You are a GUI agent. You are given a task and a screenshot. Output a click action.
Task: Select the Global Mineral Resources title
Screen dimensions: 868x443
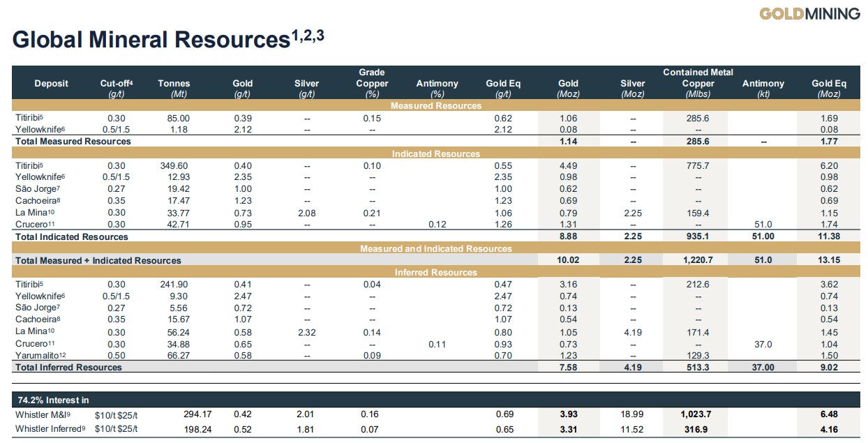pos(168,38)
